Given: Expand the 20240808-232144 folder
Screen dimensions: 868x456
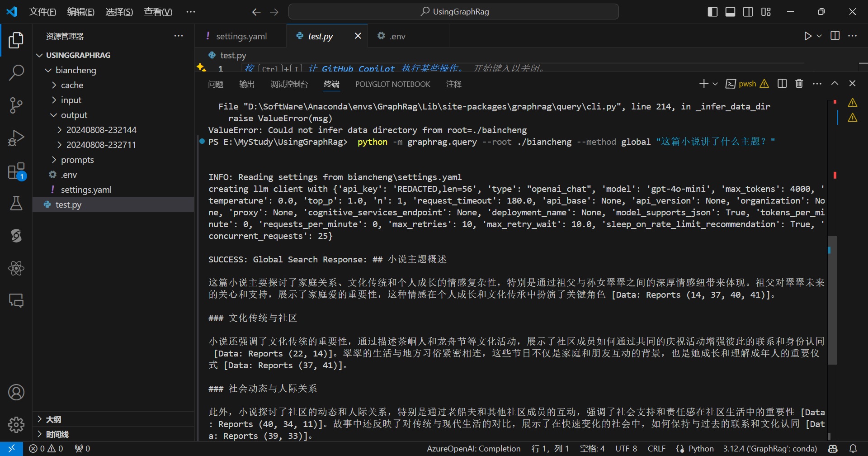Looking at the screenshot, I should click(59, 130).
